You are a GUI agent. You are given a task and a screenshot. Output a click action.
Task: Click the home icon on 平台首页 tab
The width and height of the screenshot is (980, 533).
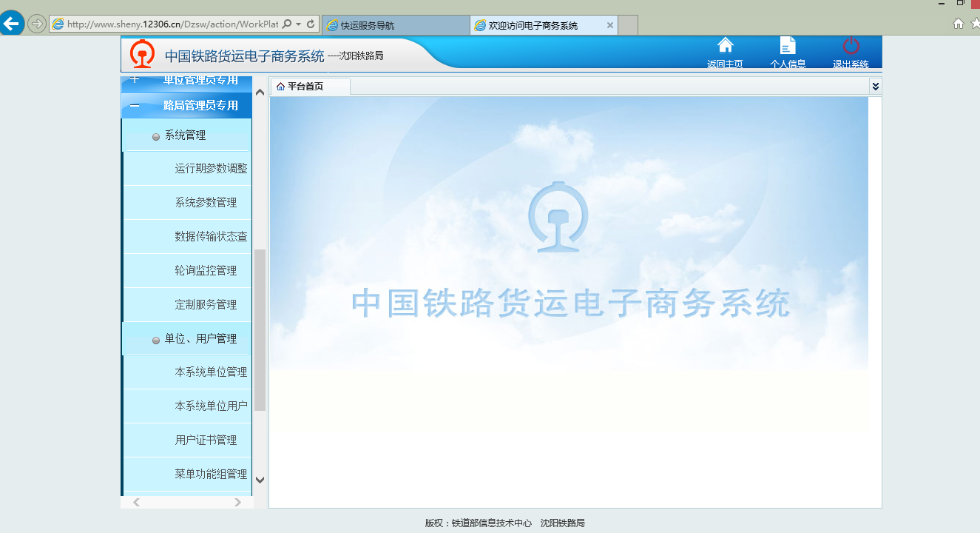[x=280, y=87]
